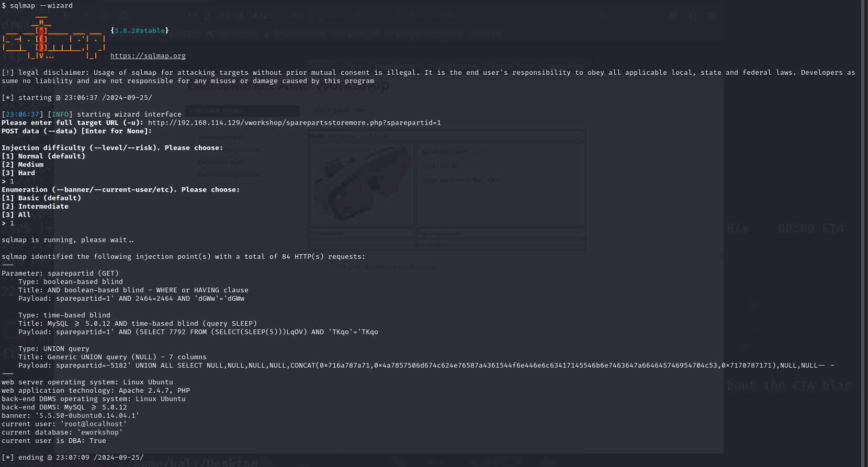Click 'POST data (--data) [Enter for None]:' line

point(77,131)
